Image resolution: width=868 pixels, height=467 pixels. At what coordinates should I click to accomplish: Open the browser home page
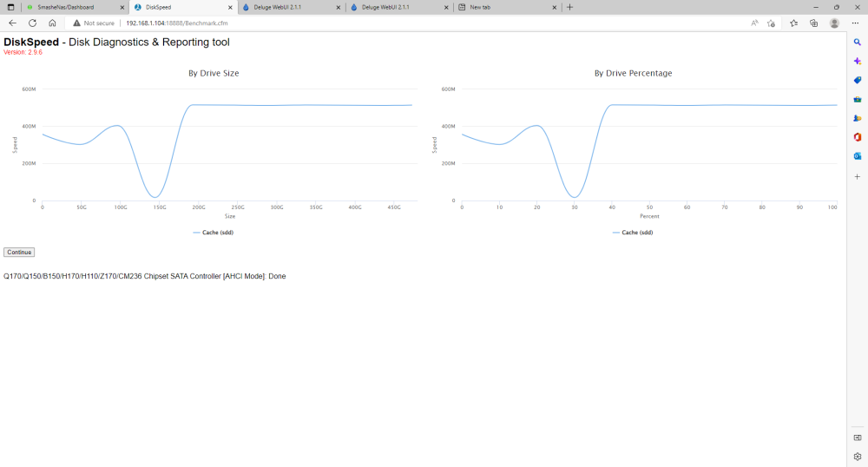pos(52,23)
